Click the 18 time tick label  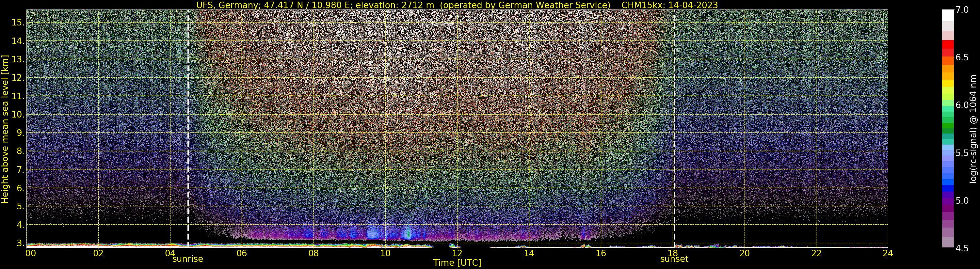point(672,253)
